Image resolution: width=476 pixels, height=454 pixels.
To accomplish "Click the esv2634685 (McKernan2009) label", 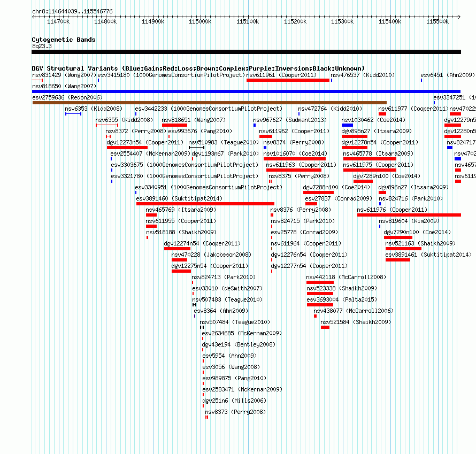I will 242,333.
